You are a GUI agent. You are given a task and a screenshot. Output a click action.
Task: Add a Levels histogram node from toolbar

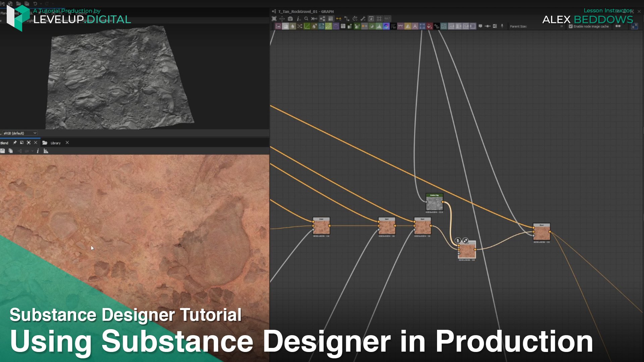(379, 26)
